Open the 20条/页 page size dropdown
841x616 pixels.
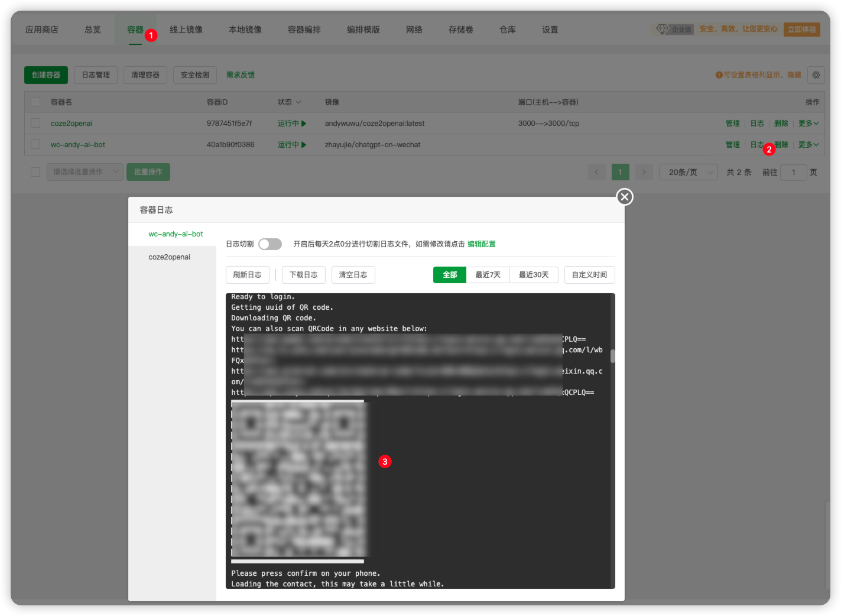pos(689,172)
